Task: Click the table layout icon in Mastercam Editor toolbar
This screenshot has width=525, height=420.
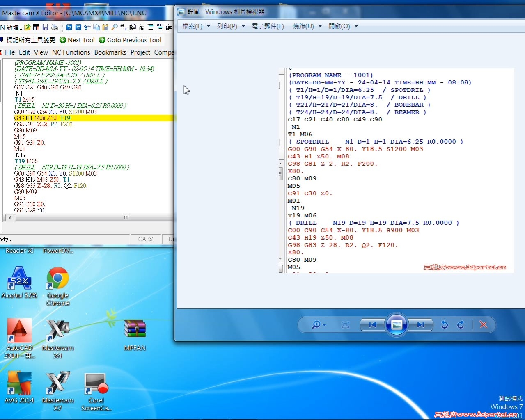Action: (x=36, y=27)
